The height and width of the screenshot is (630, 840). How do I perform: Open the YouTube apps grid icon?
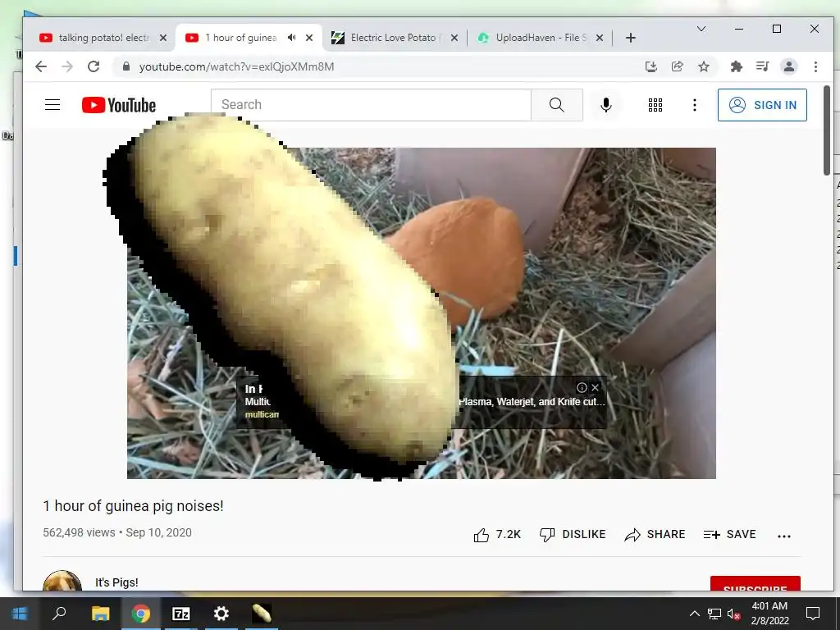coord(655,105)
